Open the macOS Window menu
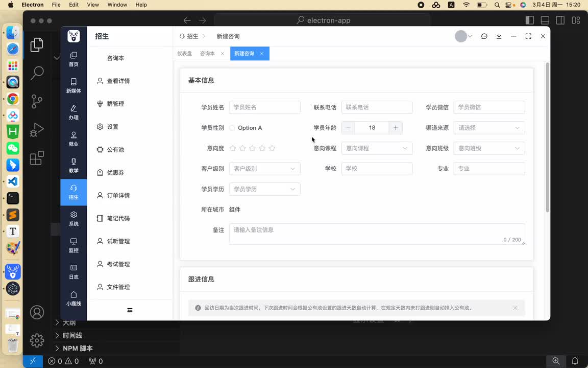Screen dimensions: 588x368 (x=117, y=5)
